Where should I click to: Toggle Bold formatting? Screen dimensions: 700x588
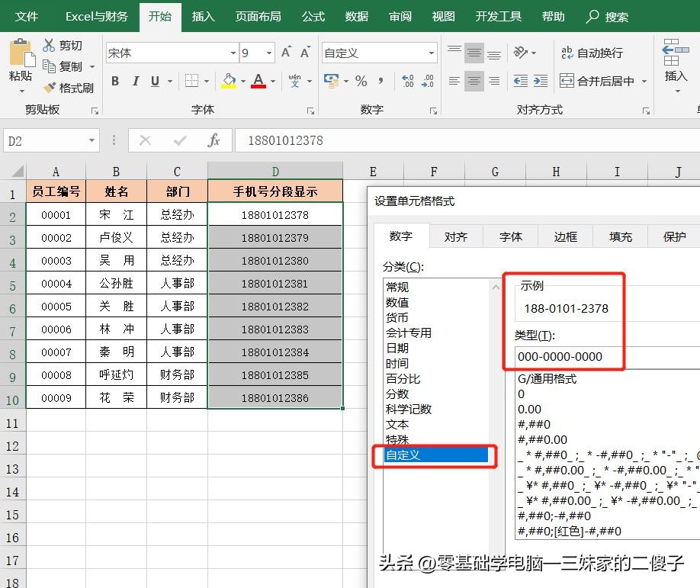(x=115, y=80)
